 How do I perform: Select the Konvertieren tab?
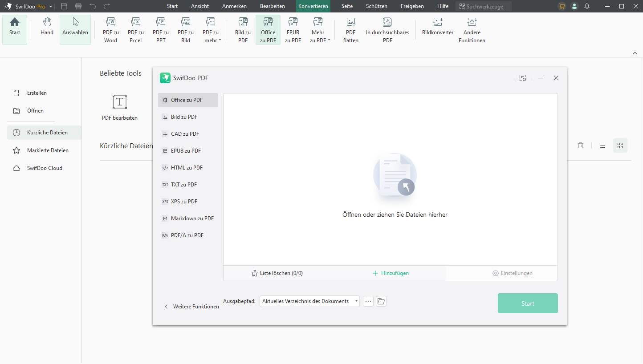[x=313, y=6]
